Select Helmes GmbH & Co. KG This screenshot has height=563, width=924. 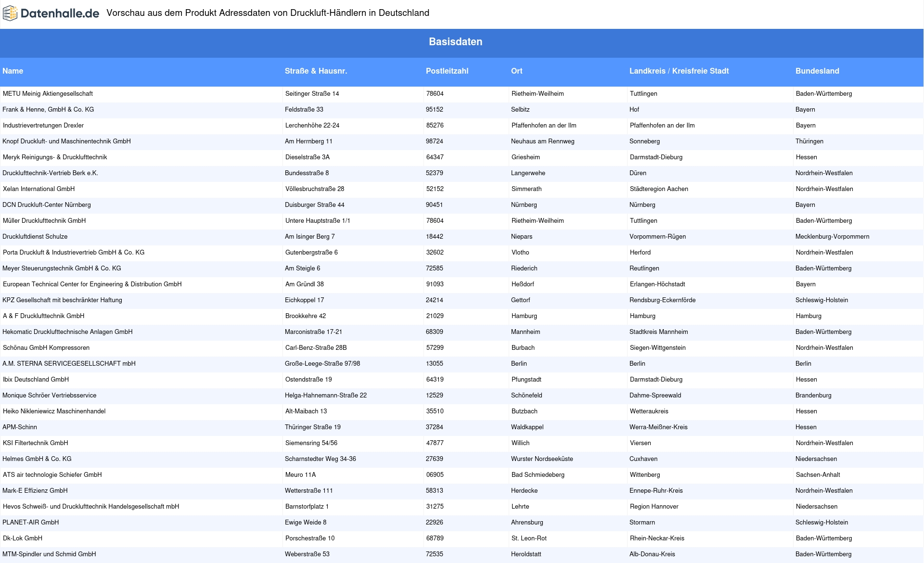click(37, 459)
